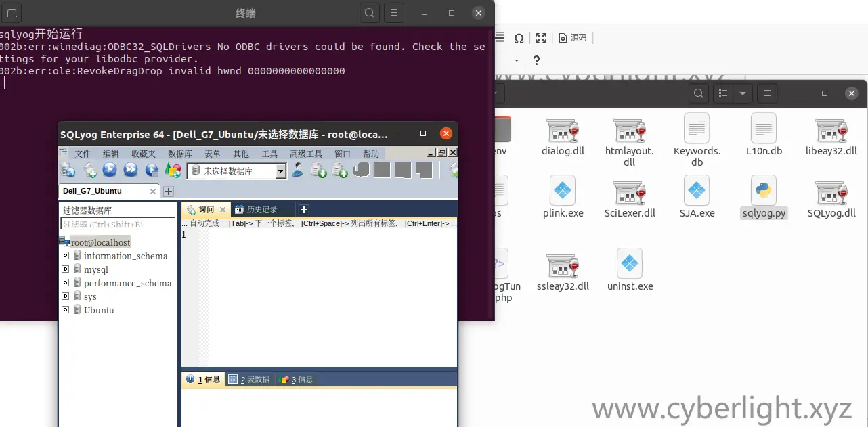
Task: Switch to the 1 信息 result tab
Action: click(x=203, y=379)
